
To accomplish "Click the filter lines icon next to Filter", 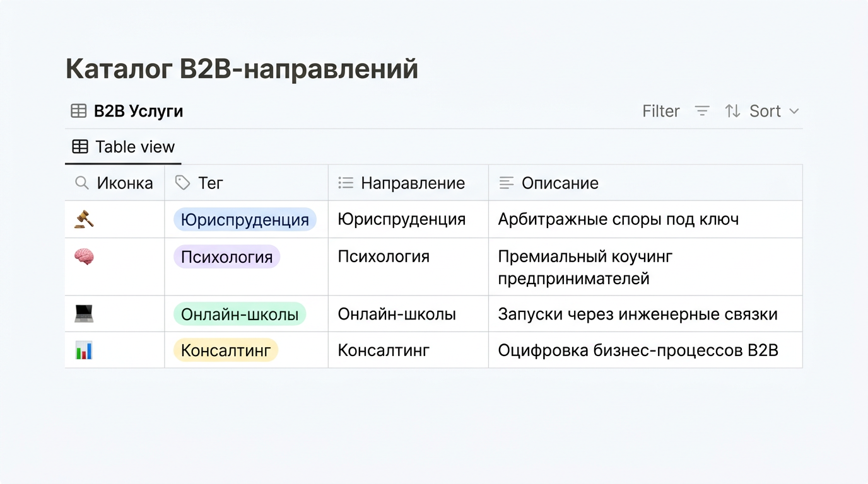I will tap(702, 111).
